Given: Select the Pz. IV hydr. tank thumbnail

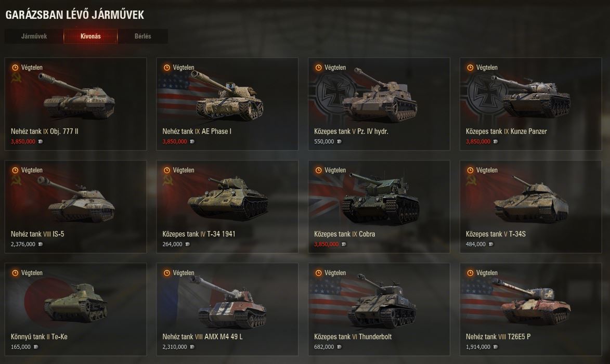Looking at the screenshot, I should pyautogui.click(x=380, y=96).
